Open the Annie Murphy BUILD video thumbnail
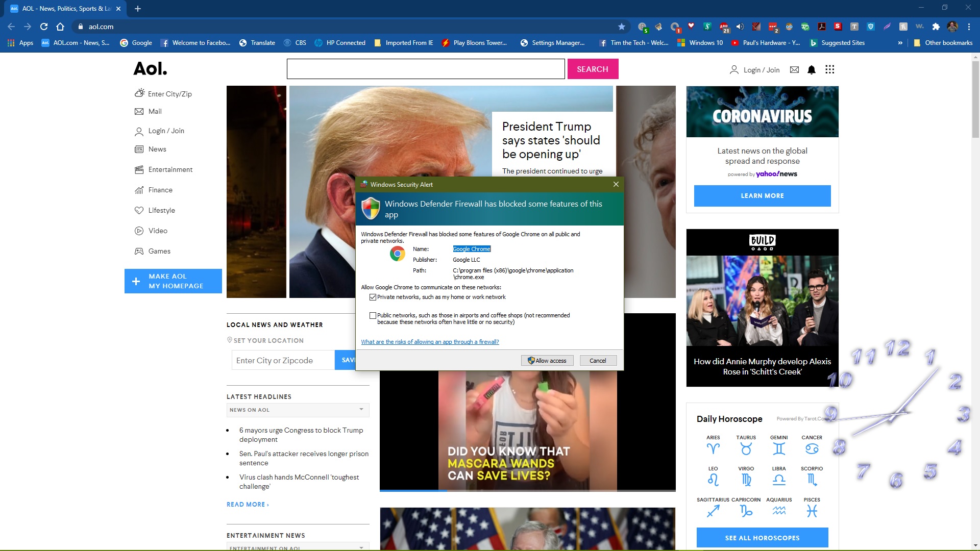This screenshot has height=551, width=980. pos(762,301)
